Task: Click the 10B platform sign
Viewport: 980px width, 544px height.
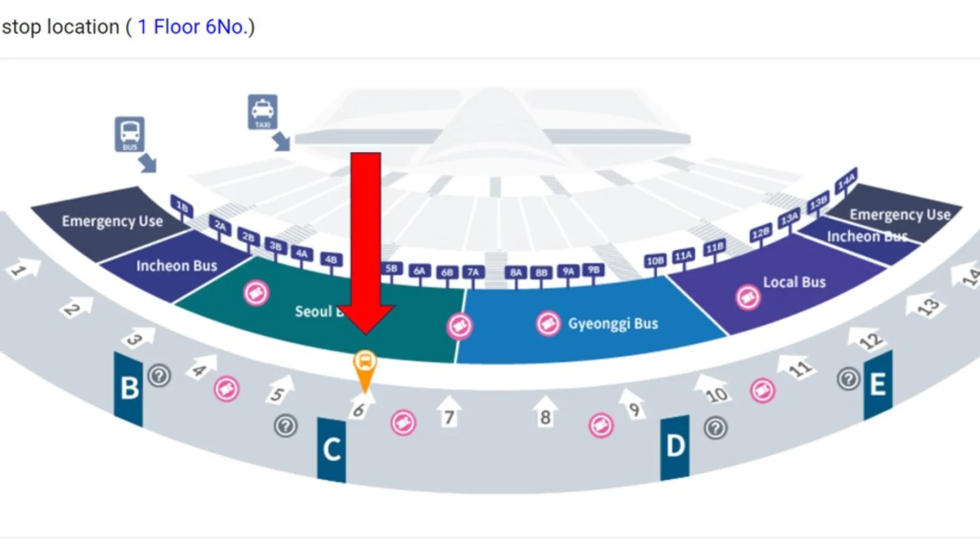Action: [x=655, y=261]
